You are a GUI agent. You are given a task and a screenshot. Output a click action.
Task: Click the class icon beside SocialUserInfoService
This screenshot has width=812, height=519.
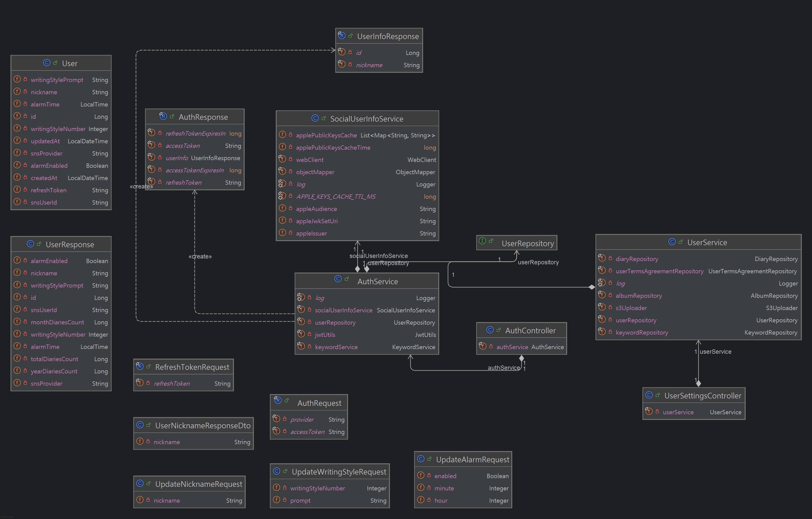(315, 118)
